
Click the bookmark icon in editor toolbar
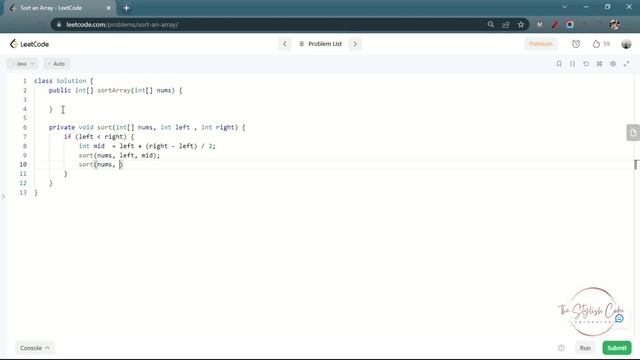point(559,64)
